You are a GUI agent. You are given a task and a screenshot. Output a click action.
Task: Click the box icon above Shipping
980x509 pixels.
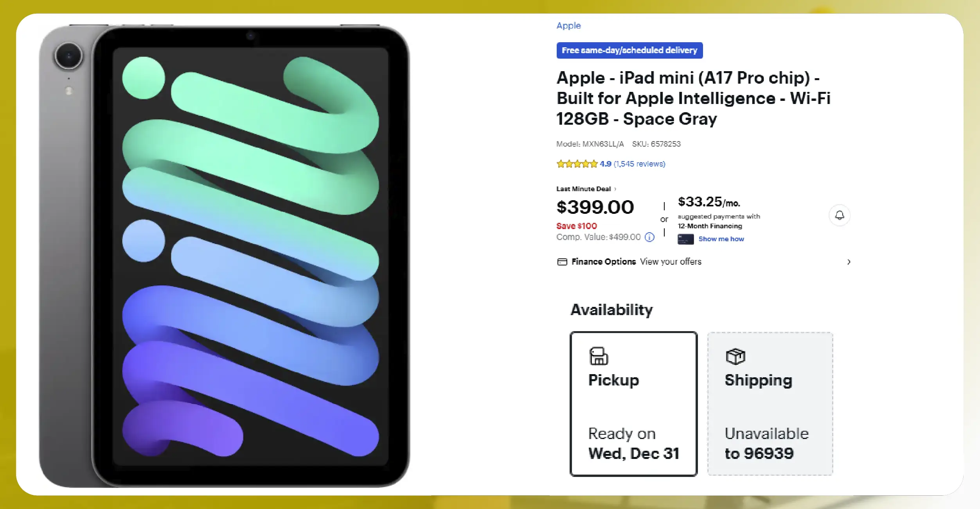point(735,356)
